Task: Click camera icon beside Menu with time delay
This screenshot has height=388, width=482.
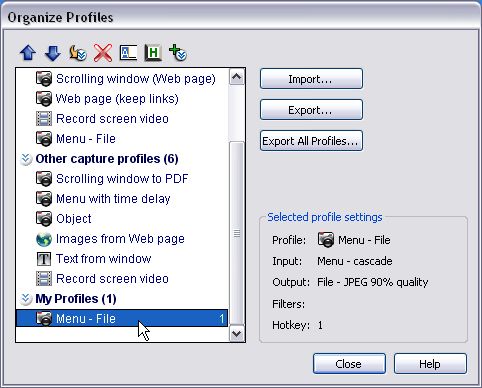Action: coord(44,199)
